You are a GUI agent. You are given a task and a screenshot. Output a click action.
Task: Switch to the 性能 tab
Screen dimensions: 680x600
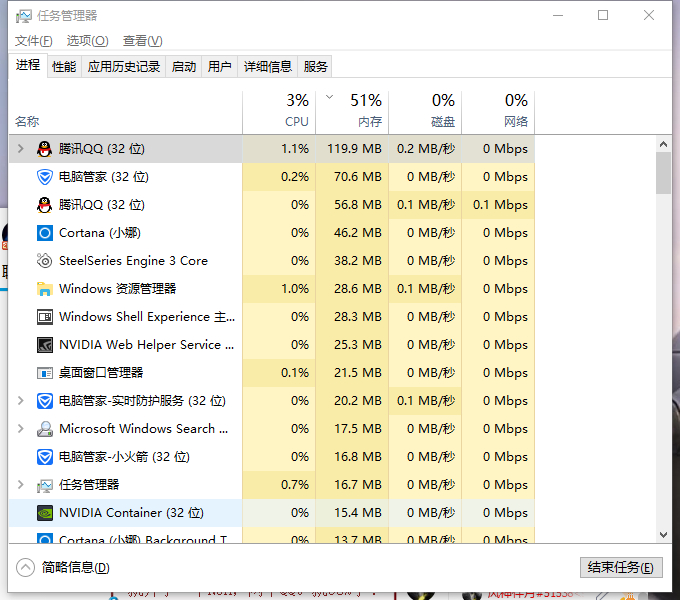click(64, 67)
